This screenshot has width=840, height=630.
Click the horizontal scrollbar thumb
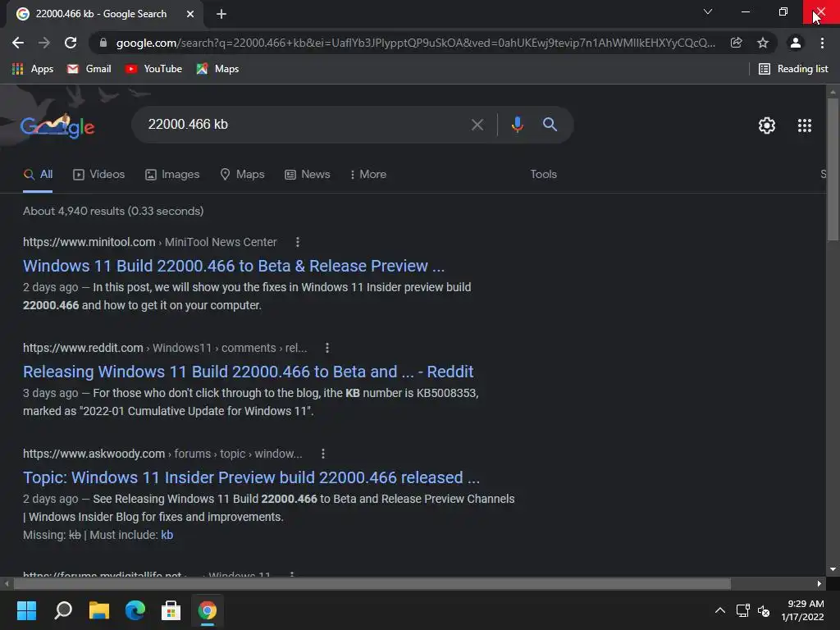coord(372,583)
